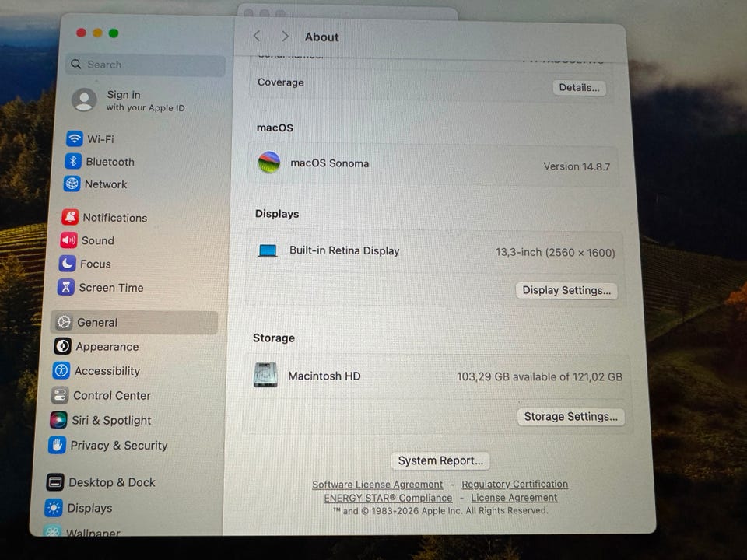Open Storage Settings
This screenshot has height=560, width=747.
click(x=570, y=417)
